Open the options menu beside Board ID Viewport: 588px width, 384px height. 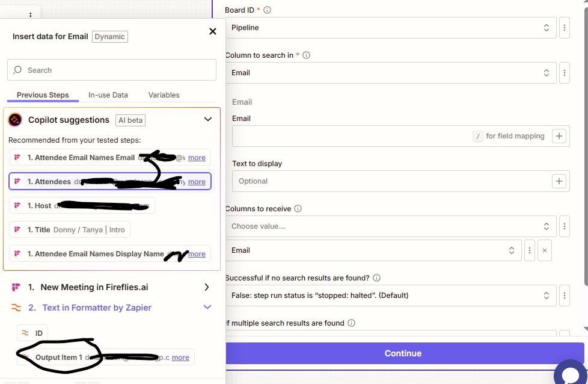[x=565, y=28]
